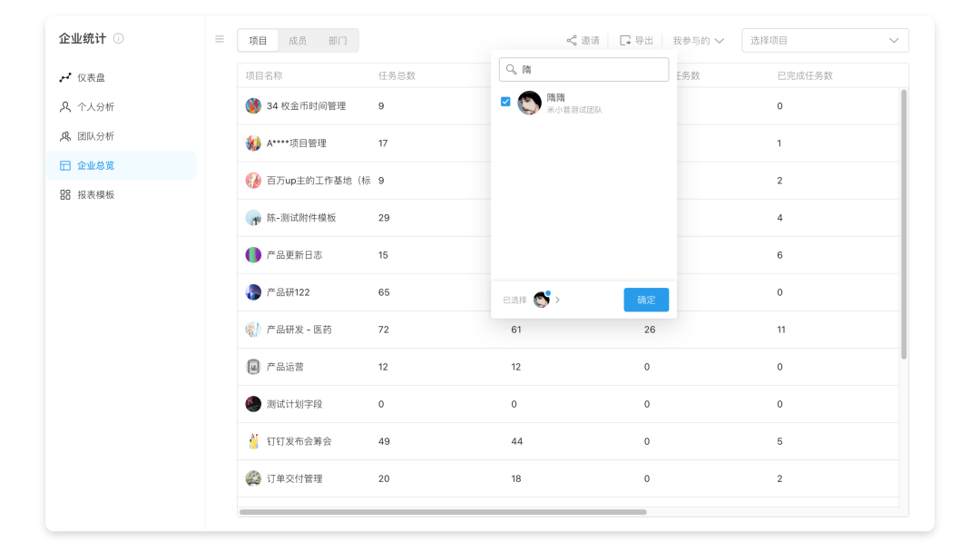
Task: Switch to the 成员 tab
Action: coord(298,41)
